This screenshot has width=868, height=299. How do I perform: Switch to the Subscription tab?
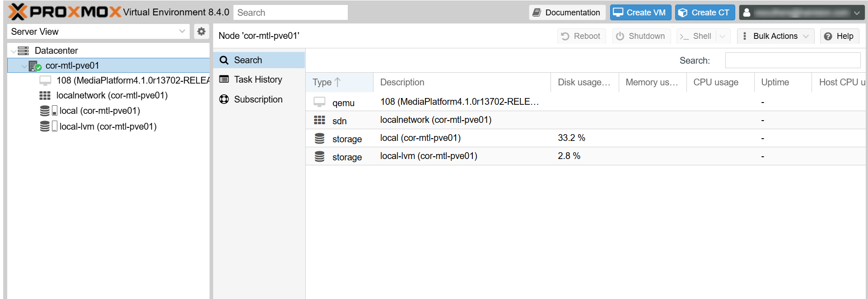tap(258, 99)
